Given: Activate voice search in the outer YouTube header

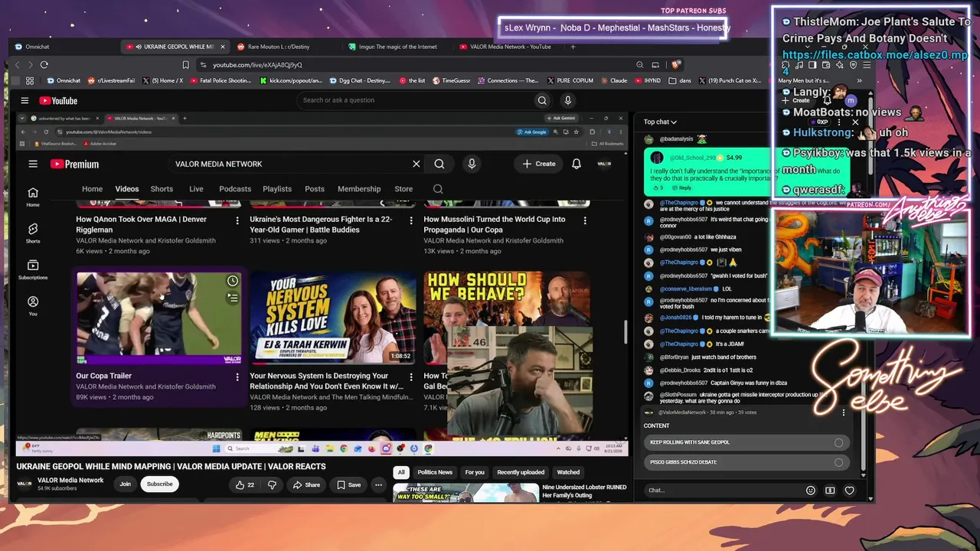Looking at the screenshot, I should tap(567, 100).
